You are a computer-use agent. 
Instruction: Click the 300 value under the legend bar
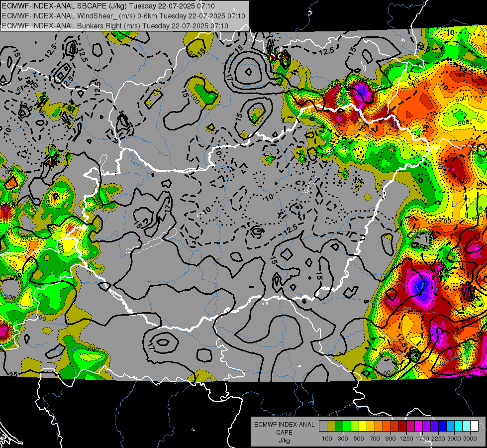pos(343,439)
